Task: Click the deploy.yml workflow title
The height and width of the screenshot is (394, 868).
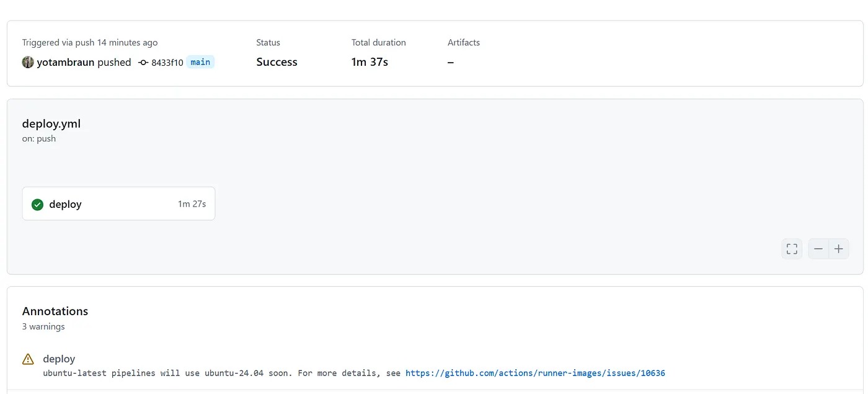Action: [51, 123]
